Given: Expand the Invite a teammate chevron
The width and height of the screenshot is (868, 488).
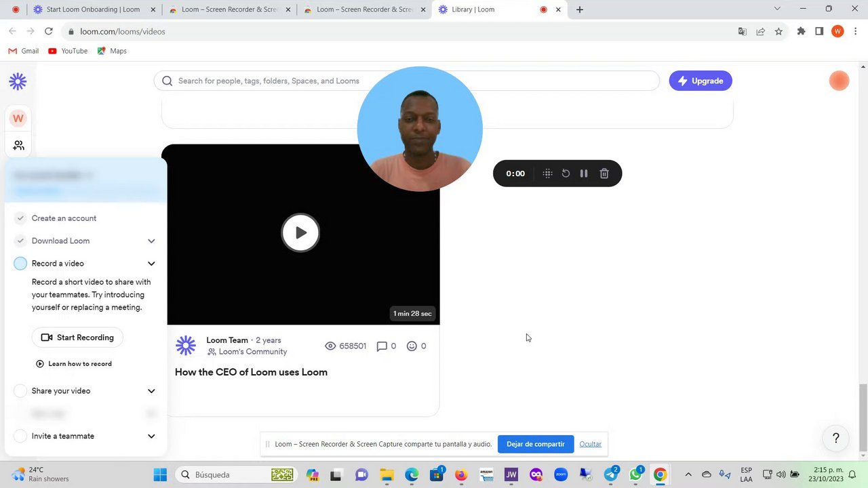Looking at the screenshot, I should point(151,436).
